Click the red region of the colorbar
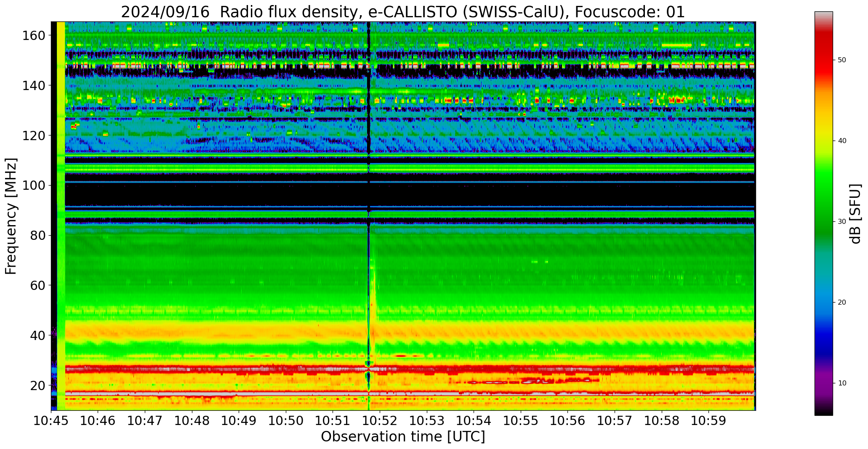 (823, 55)
